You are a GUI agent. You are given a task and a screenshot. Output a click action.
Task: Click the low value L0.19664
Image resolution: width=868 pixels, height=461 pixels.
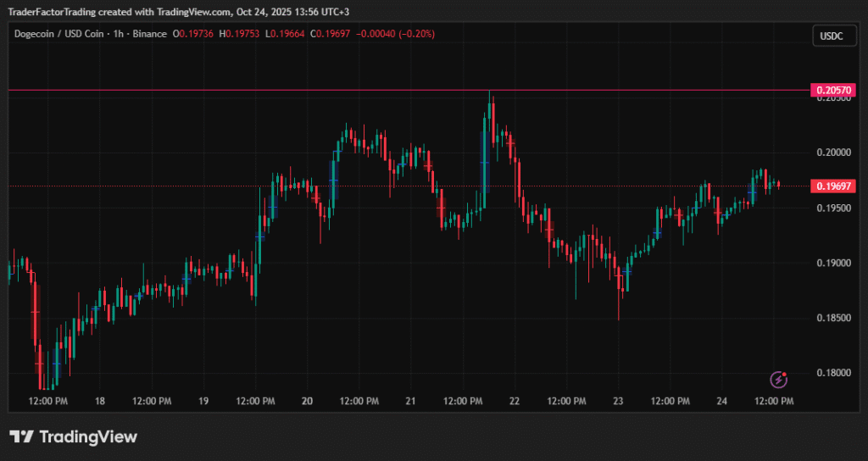(286, 34)
